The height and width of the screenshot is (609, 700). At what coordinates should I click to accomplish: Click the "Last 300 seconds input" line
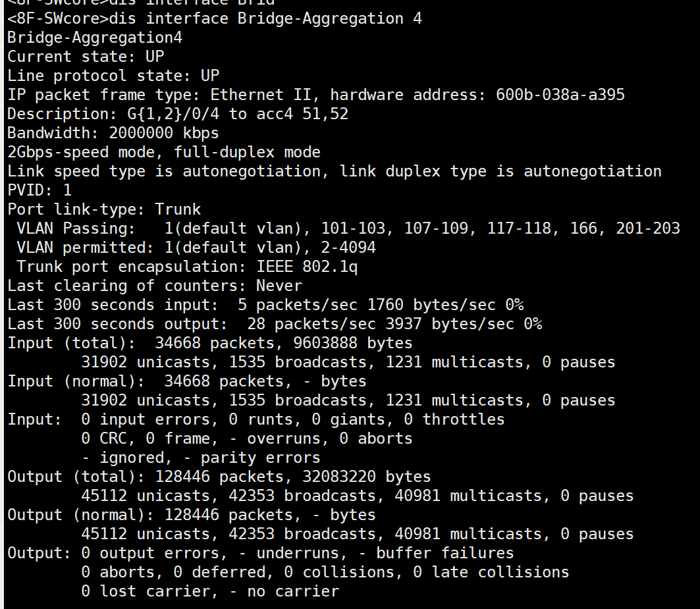265,305
